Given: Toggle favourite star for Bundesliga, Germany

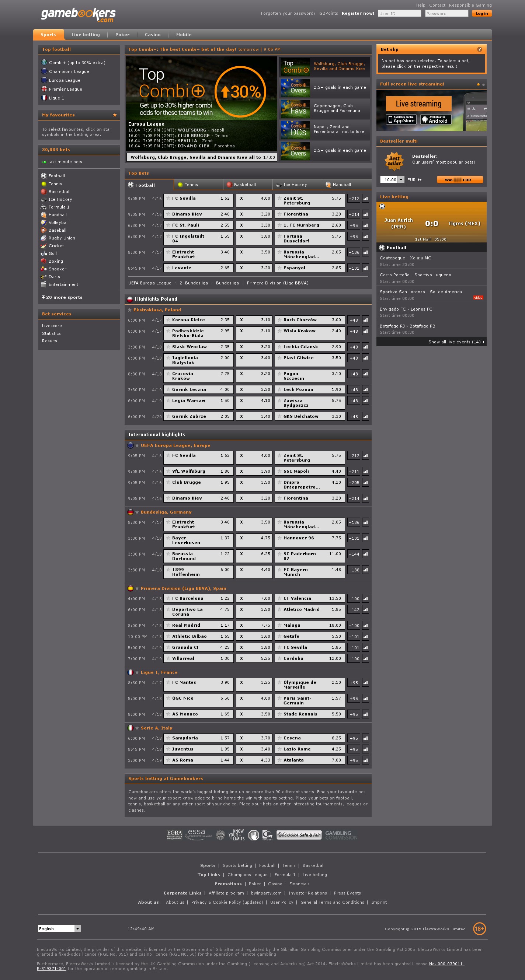Looking at the screenshot, I should pos(137,512).
